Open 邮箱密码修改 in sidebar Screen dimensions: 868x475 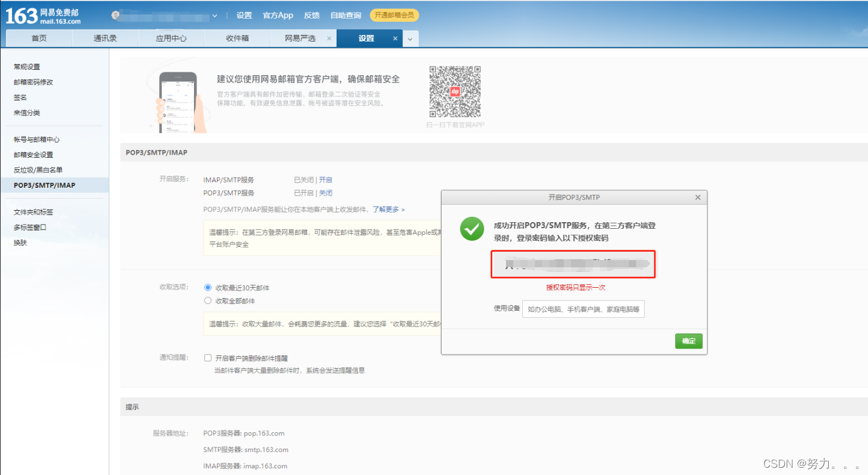point(34,82)
